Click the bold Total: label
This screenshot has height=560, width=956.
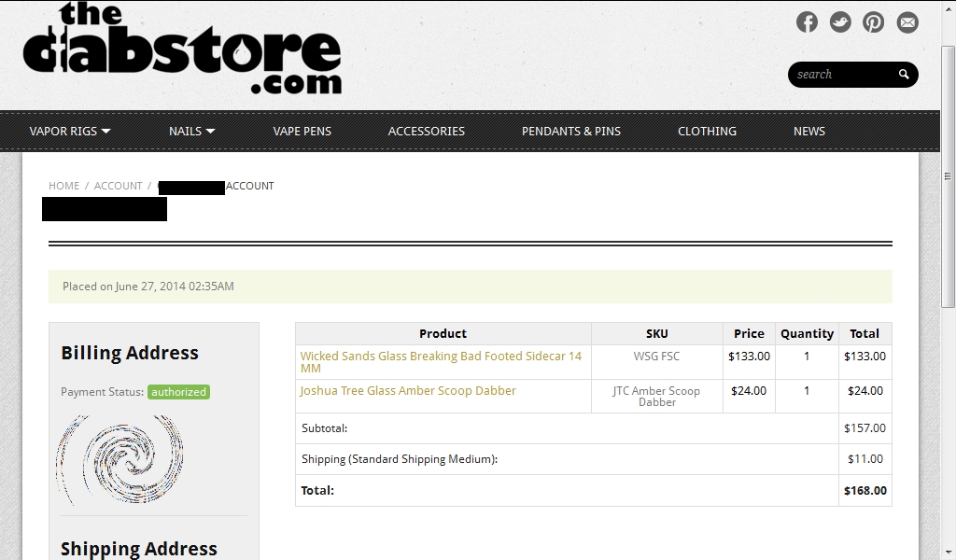point(317,491)
